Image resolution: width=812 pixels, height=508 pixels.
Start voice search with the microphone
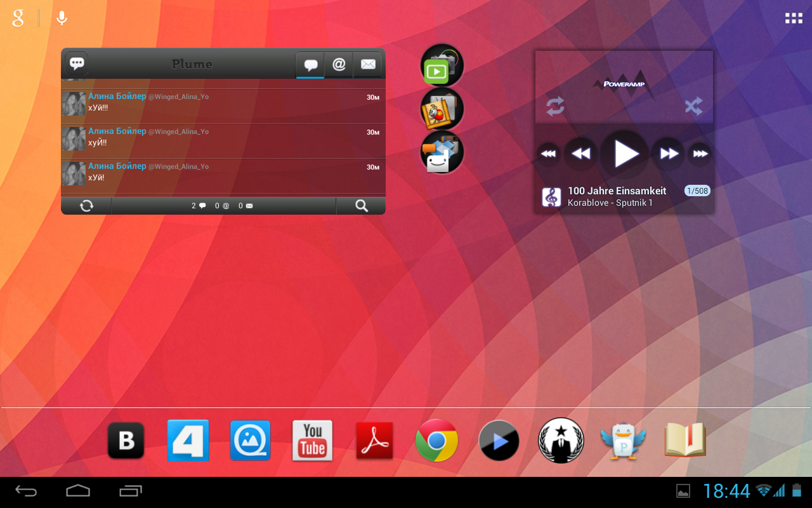click(62, 18)
